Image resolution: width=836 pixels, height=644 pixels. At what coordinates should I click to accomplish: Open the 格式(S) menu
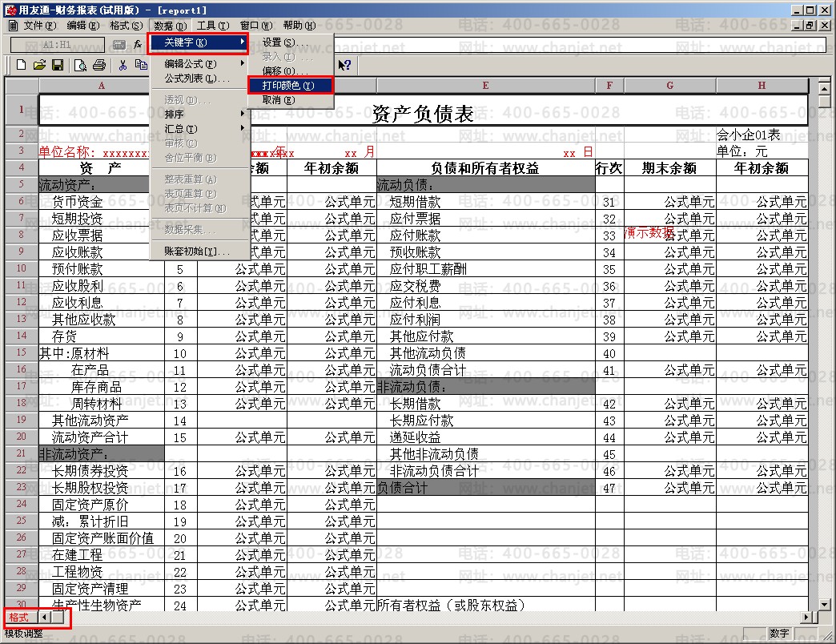point(126,26)
